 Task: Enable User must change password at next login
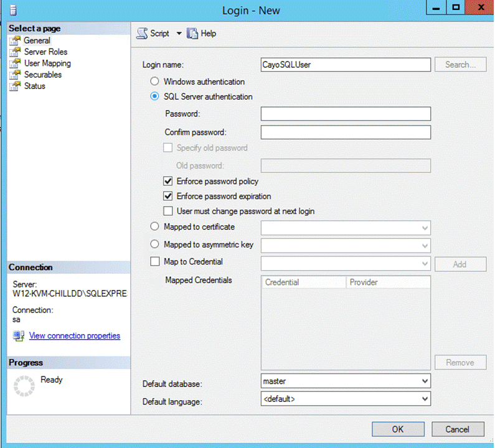coord(167,211)
